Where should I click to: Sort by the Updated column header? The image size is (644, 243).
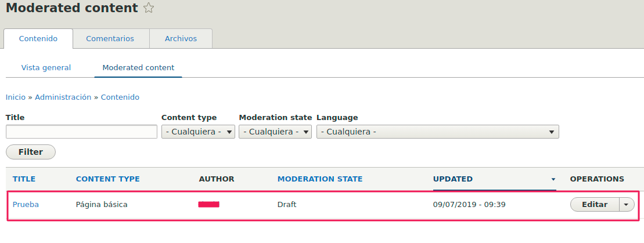(x=452, y=179)
